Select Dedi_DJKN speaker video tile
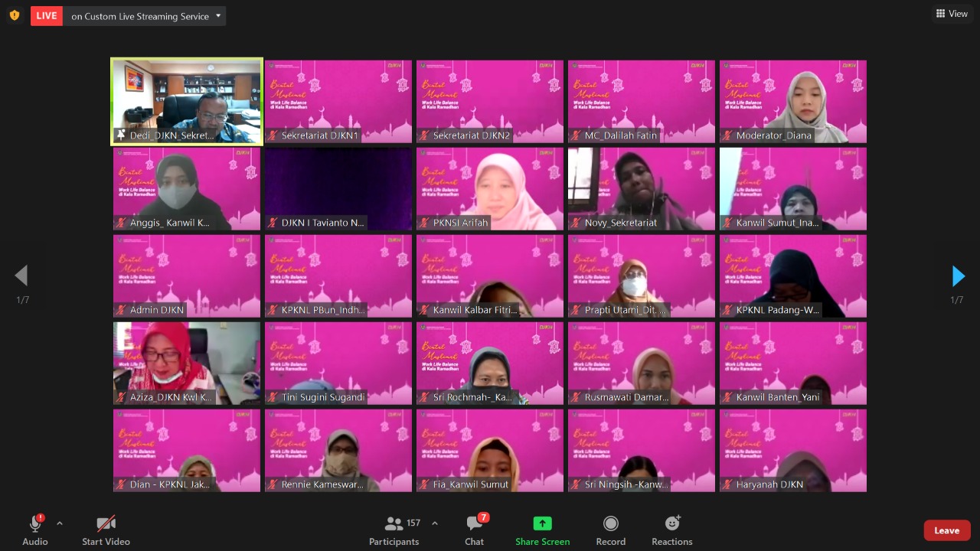Screen dimensions: 980x551 click(187, 99)
